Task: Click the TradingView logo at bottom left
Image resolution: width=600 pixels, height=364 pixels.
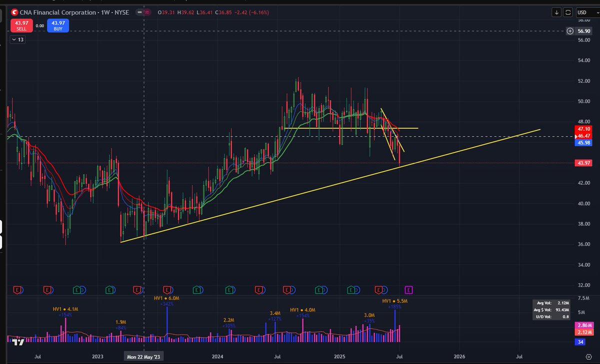Action: point(18,342)
